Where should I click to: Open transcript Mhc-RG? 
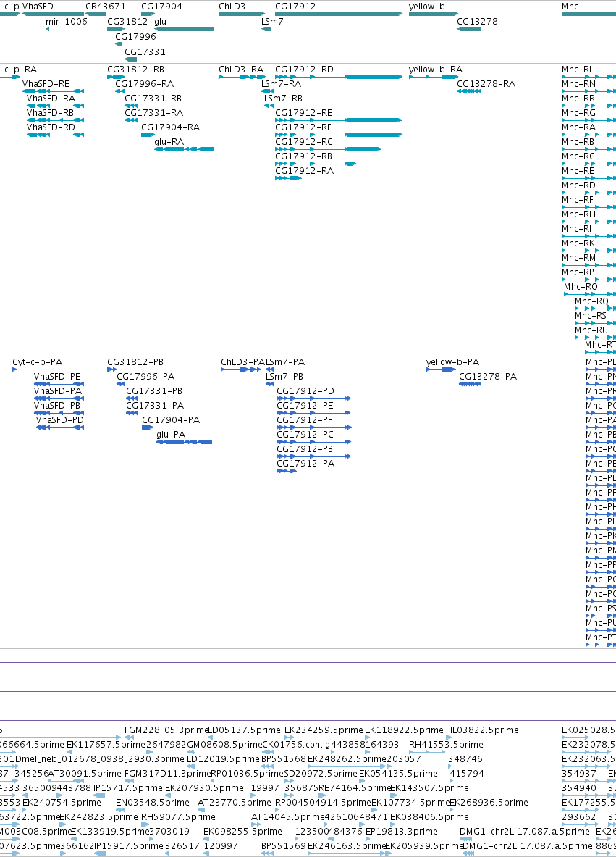588,120
